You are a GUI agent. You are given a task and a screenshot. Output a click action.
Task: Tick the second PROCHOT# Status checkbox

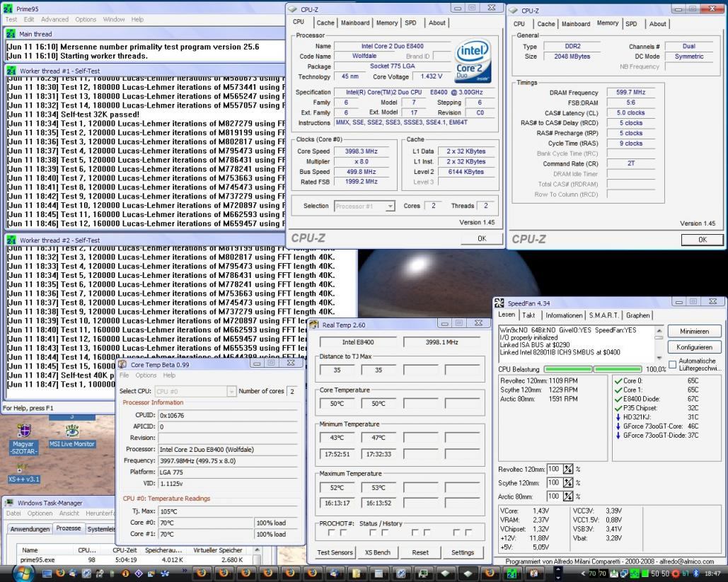(x=344, y=532)
